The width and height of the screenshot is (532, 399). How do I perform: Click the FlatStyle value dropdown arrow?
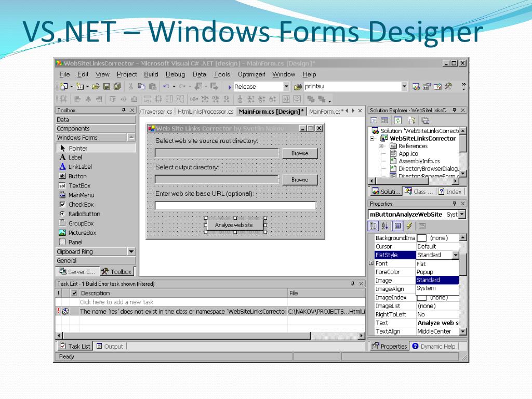pos(455,255)
